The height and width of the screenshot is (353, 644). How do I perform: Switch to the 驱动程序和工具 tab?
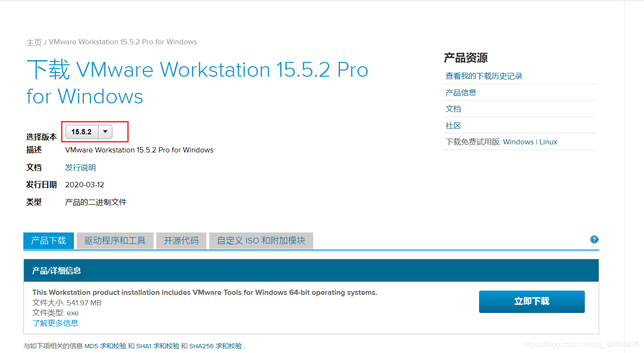115,241
